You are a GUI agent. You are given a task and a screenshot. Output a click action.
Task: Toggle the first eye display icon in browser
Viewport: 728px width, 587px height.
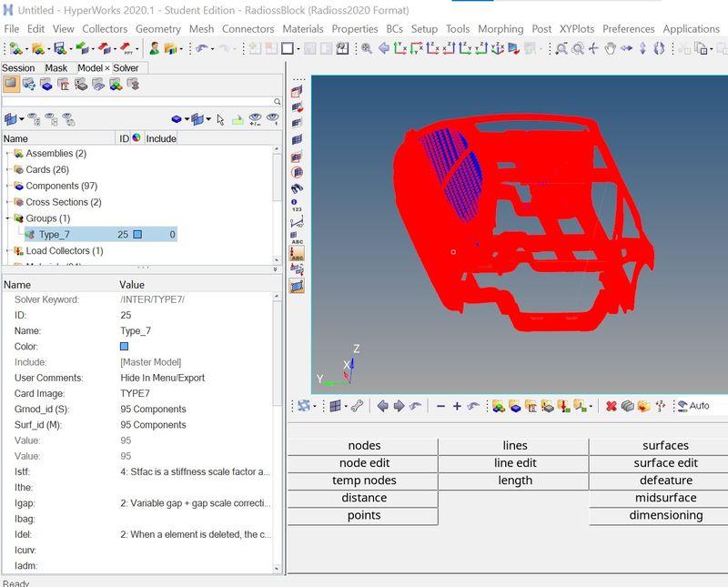coord(34,119)
